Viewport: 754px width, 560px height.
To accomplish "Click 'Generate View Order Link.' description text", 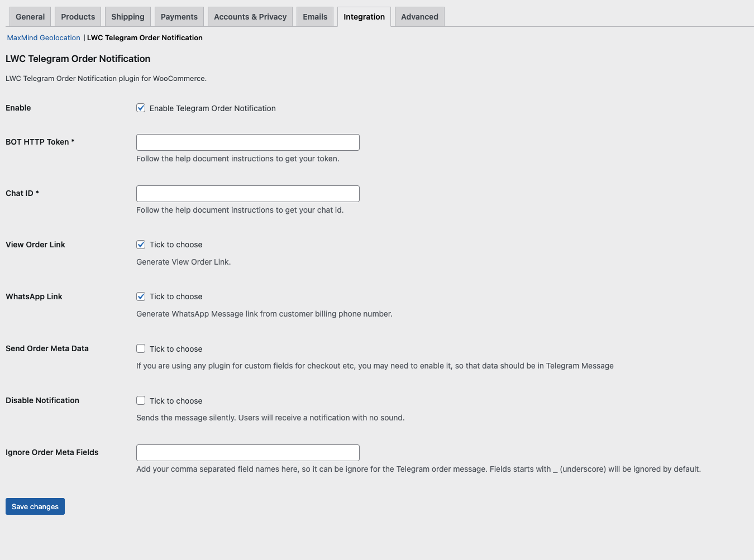I will (x=183, y=262).
